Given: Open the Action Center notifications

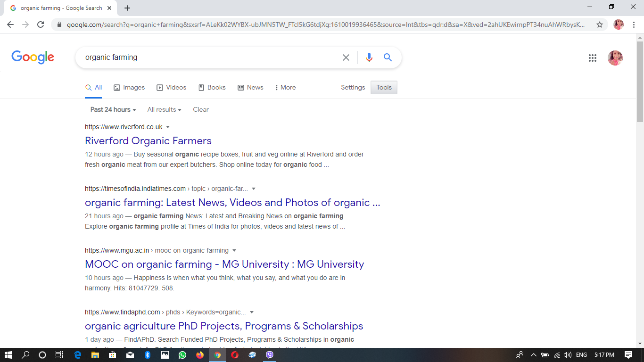Looking at the screenshot, I should [628, 355].
